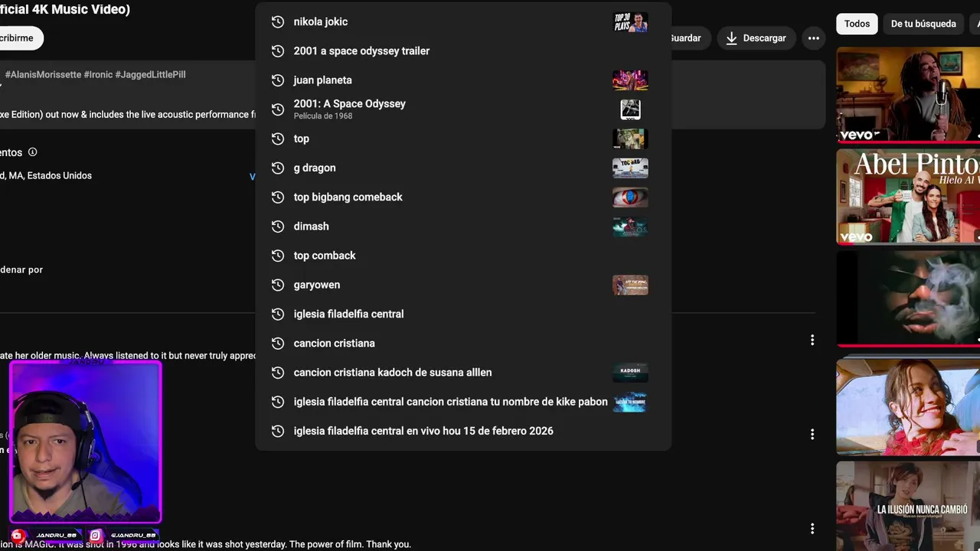This screenshot has width=980, height=551.
Task: Click the history icon next to 'top comback'
Action: 278,256
